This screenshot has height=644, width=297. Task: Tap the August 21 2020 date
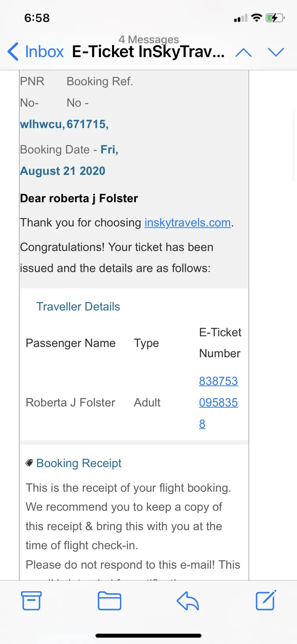(x=63, y=171)
